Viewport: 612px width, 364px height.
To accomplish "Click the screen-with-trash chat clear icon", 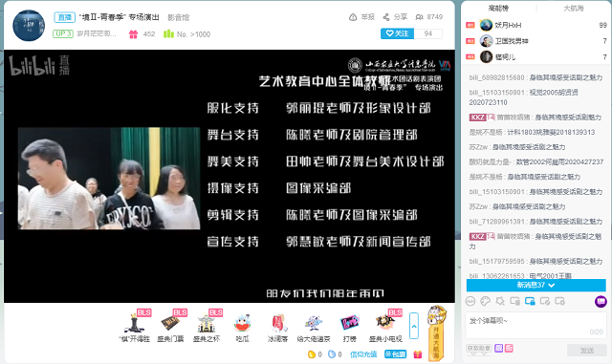I will click(x=514, y=301).
